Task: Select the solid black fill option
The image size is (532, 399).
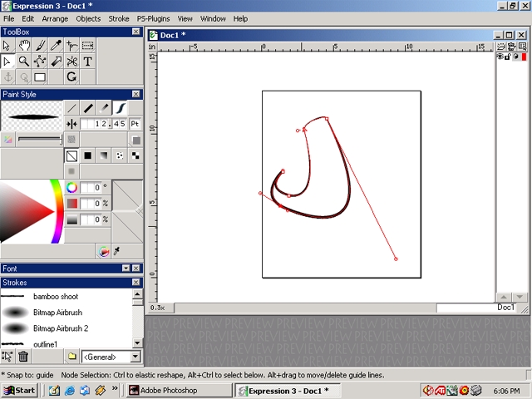Action: tap(88, 155)
